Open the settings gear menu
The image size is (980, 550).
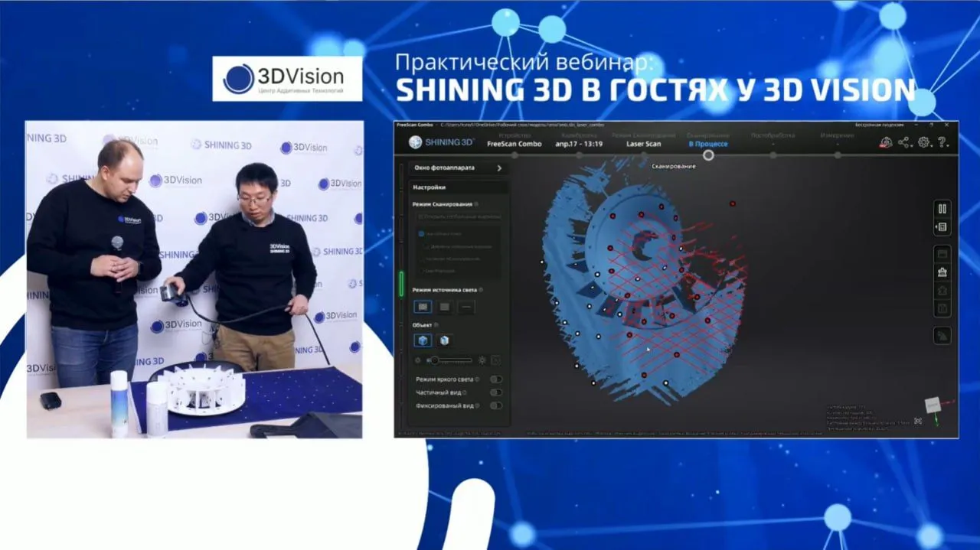924,142
